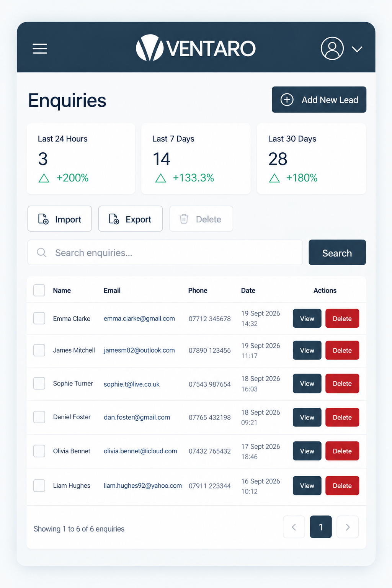392x588 pixels.
Task: Click the dan.foster@gmail.com email link
Action: tap(137, 417)
